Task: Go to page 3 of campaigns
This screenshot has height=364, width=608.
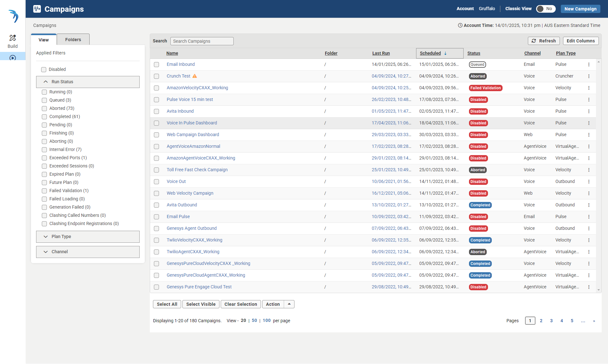Action: coord(551,321)
